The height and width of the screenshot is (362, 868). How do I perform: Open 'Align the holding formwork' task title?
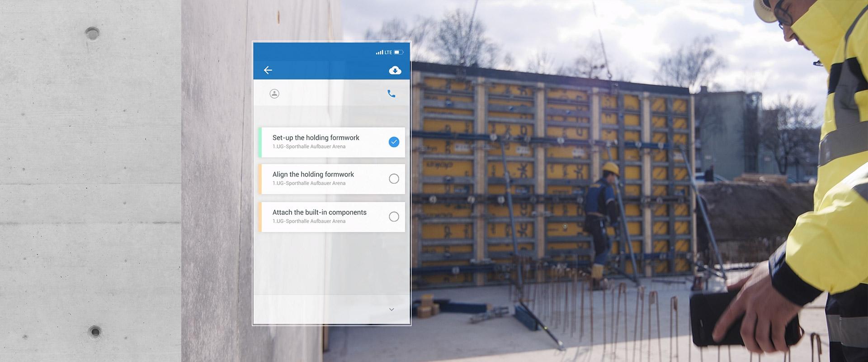coord(313,174)
